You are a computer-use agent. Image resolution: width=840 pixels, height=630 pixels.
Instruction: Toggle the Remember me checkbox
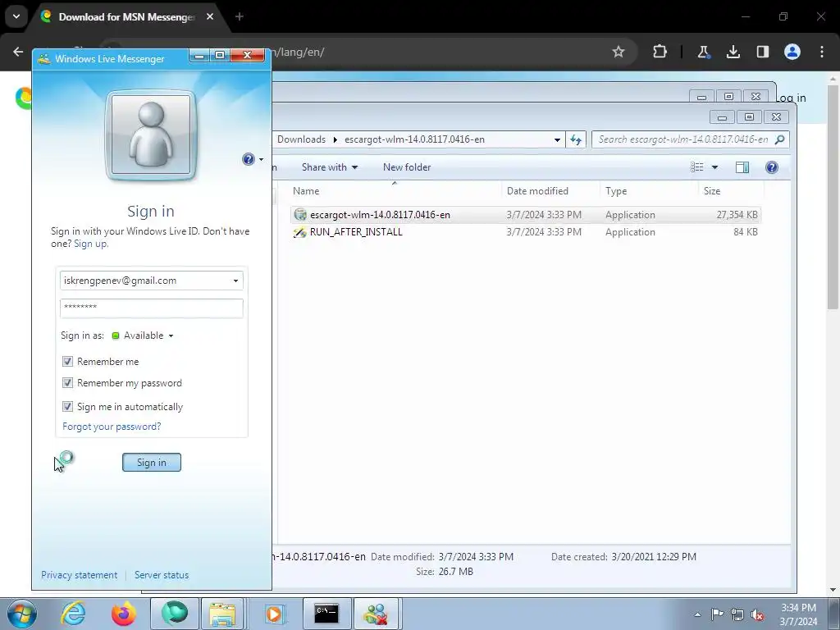[x=67, y=362]
